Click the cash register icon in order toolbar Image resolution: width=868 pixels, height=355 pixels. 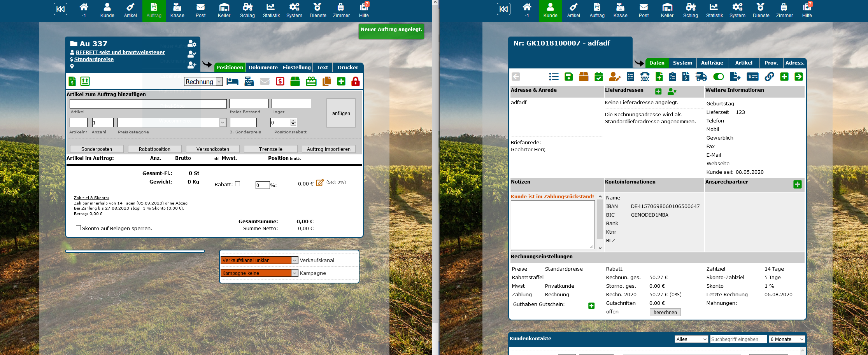point(249,81)
